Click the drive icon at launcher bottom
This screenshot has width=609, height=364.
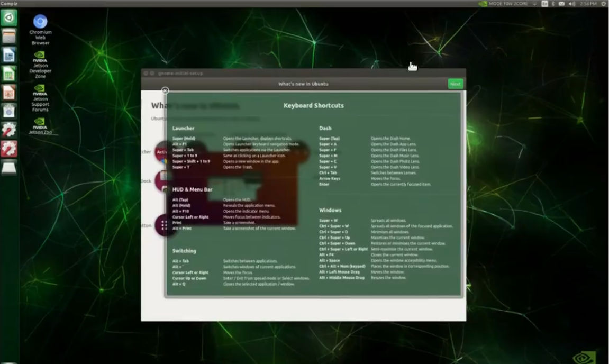(x=8, y=167)
